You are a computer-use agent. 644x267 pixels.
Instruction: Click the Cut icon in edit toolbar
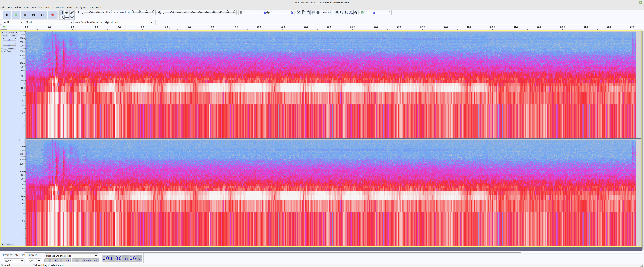[x=299, y=12]
